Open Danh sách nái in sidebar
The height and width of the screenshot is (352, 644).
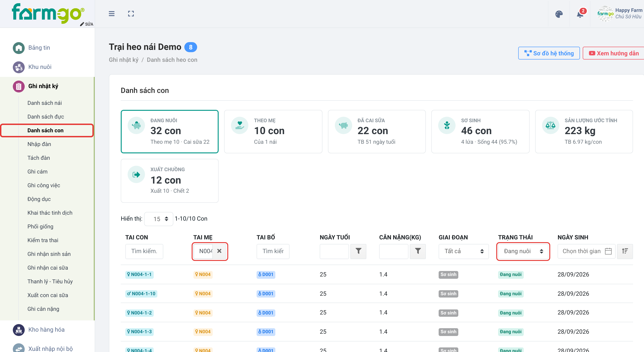pos(45,103)
